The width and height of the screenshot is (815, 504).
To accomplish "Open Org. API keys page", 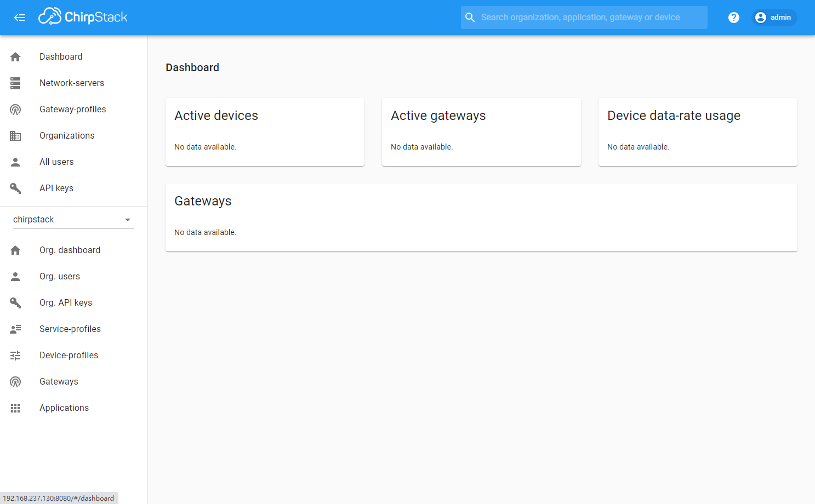I will [x=66, y=303].
